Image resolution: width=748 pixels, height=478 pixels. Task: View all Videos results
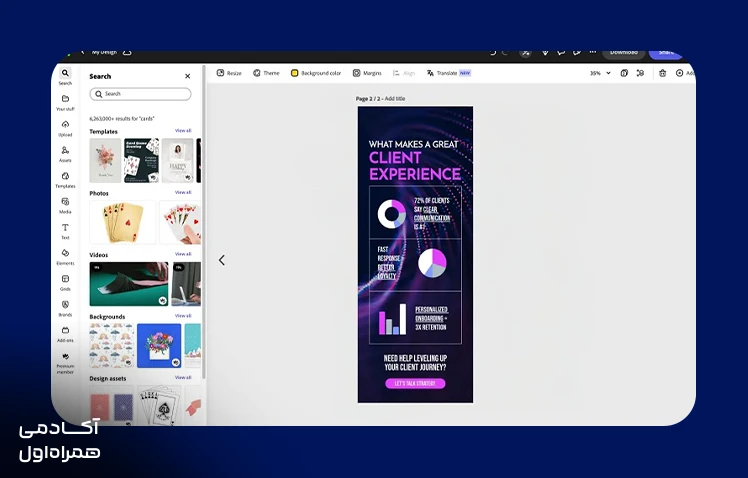[183, 254]
